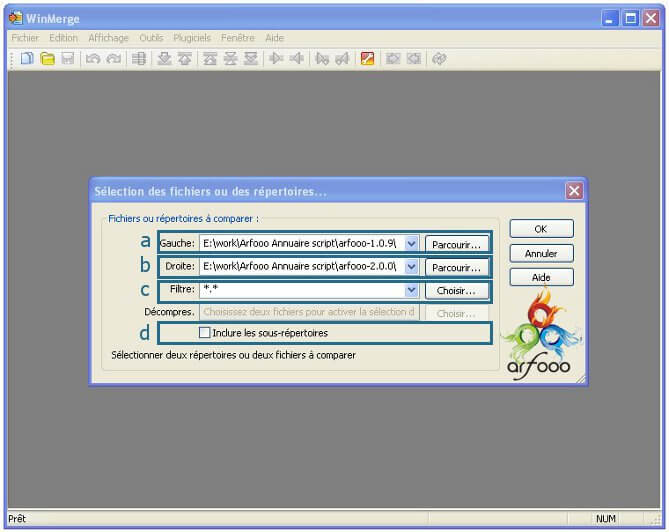
Task: Click the Refresh icon at toolbar end
Action: [439, 59]
